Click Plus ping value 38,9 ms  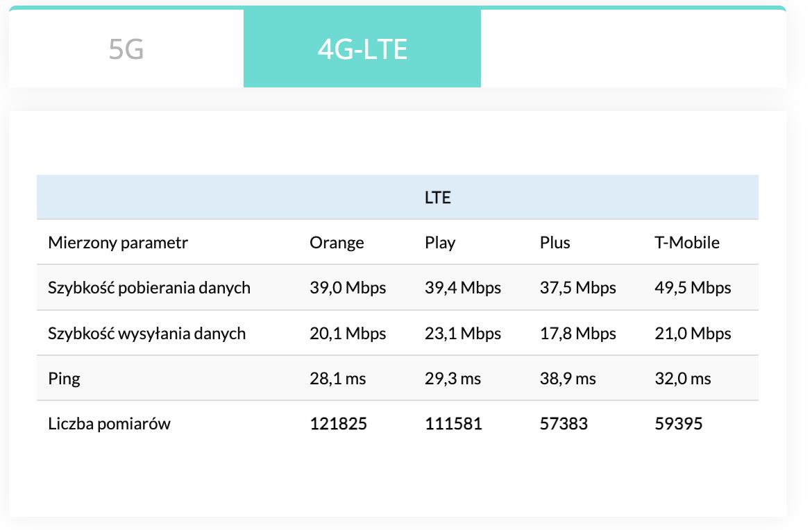[x=568, y=378]
